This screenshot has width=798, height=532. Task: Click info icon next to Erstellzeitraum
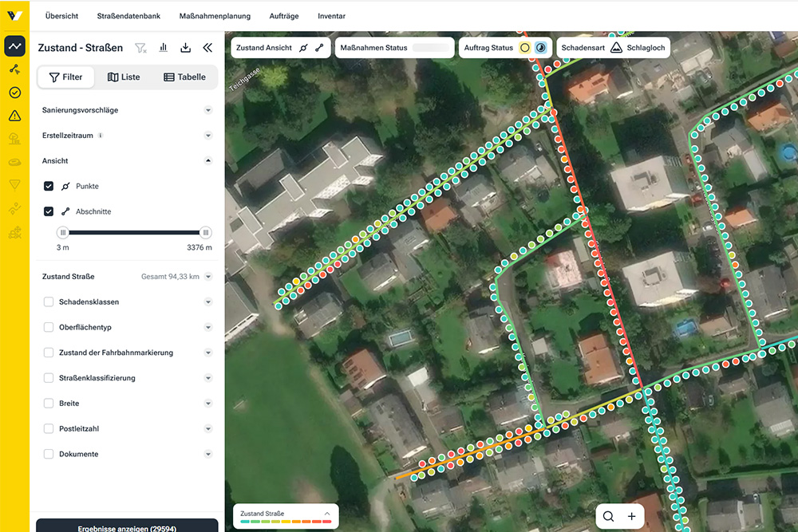101,136
